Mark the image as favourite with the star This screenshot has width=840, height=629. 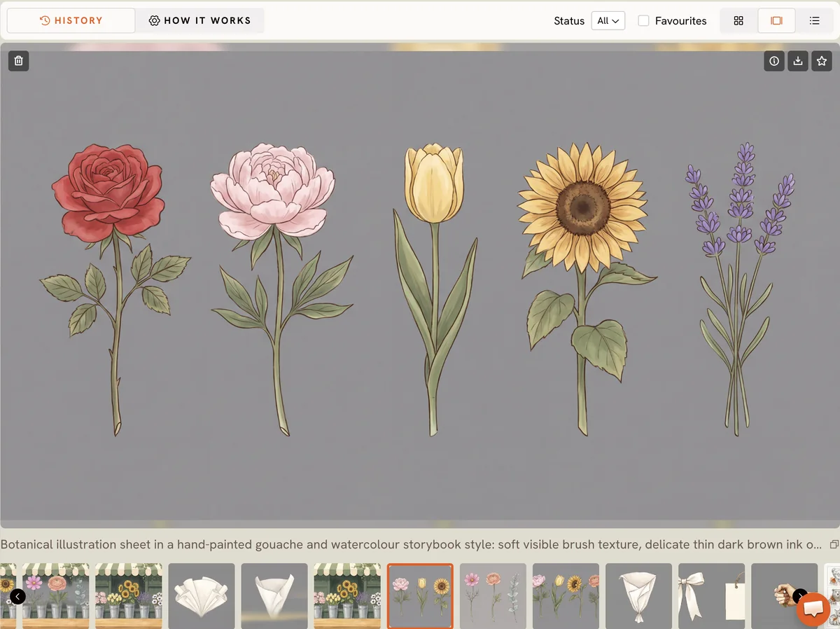point(822,61)
